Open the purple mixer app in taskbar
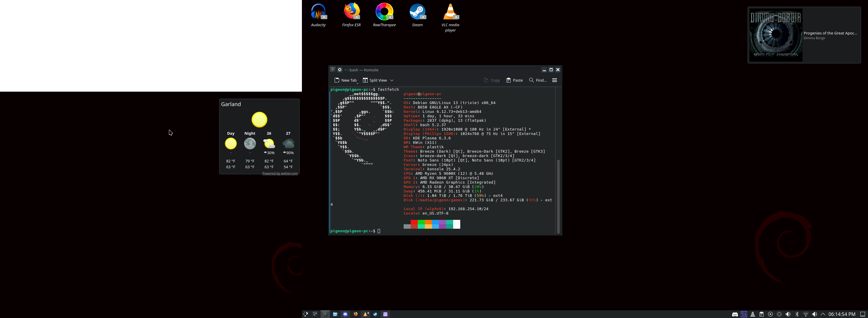 point(385,314)
